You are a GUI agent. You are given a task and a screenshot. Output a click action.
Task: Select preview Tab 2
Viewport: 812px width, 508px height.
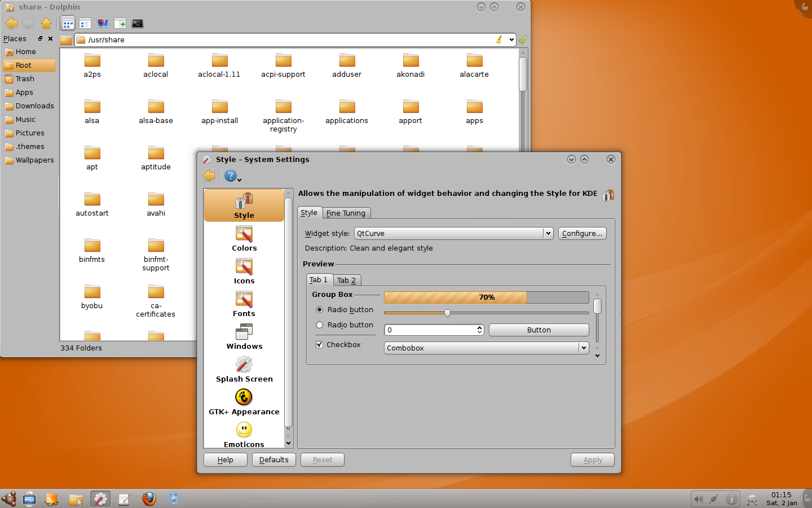pos(347,280)
